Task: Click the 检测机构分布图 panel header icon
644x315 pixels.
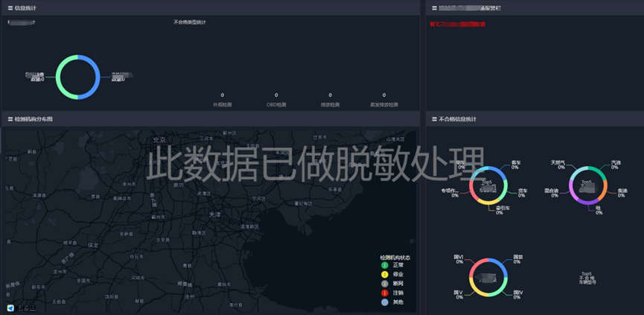Action: coord(10,119)
